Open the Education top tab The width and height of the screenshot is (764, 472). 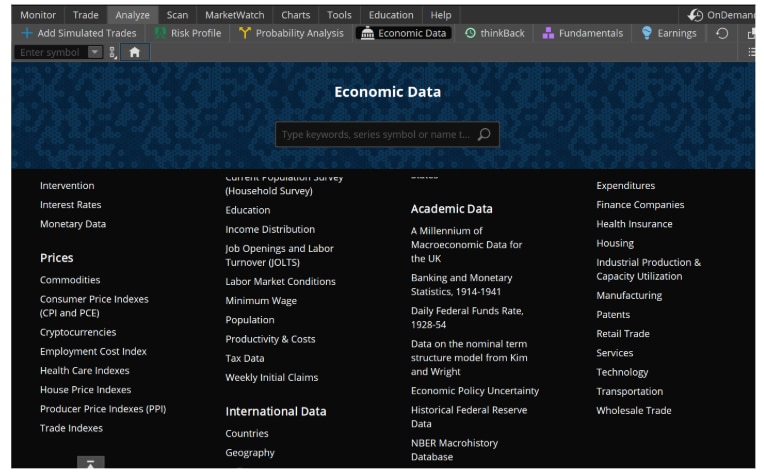391,15
